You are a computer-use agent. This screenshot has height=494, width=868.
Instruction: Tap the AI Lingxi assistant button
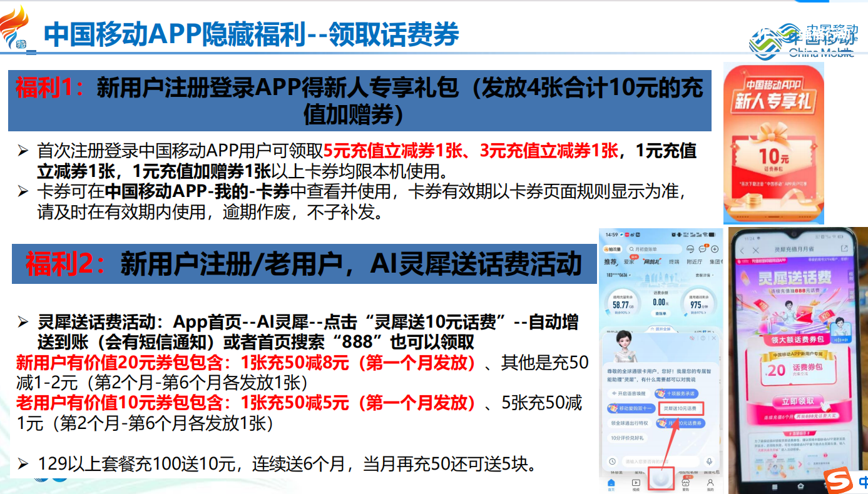tap(661, 479)
